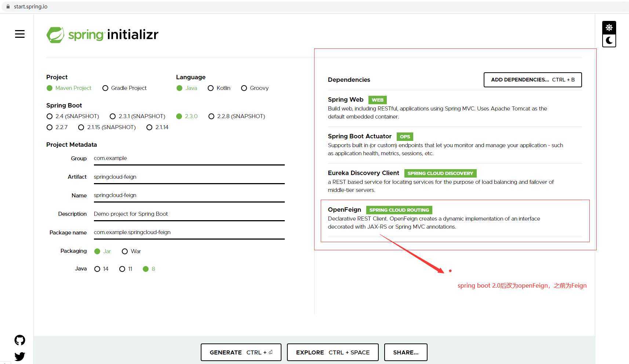Viewport: 629px width, 364px height.
Task: Choose Kotlin as the language
Action: pos(219,88)
